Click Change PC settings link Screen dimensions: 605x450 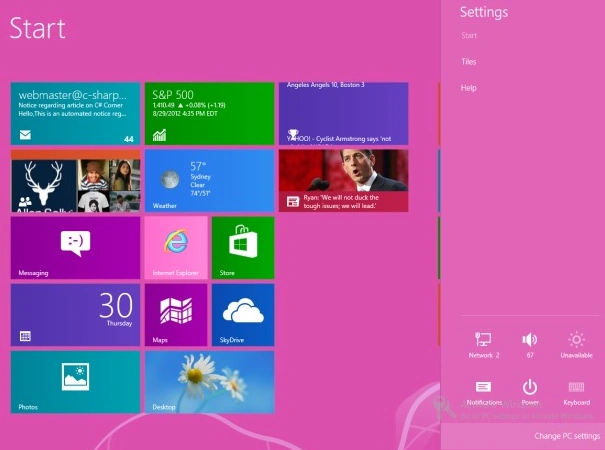(x=567, y=436)
